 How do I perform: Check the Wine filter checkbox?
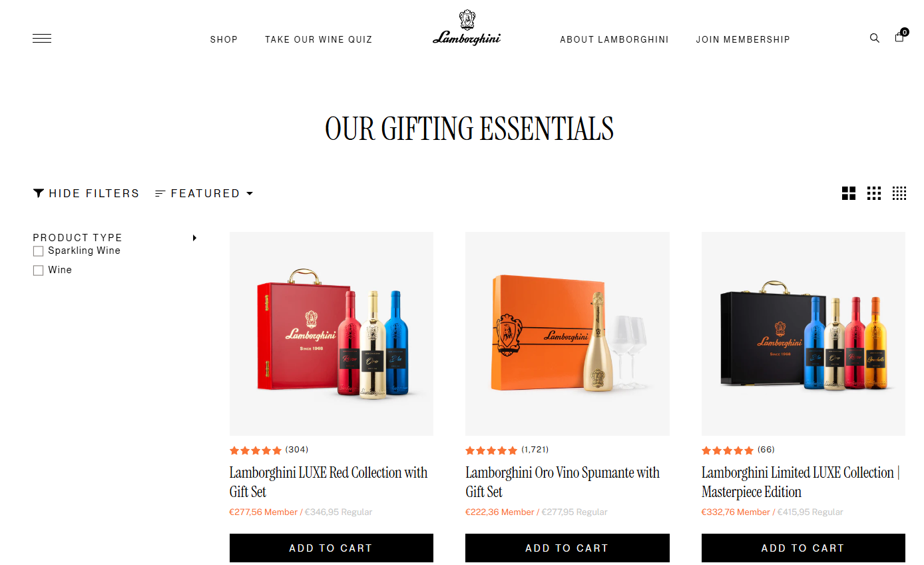click(39, 271)
